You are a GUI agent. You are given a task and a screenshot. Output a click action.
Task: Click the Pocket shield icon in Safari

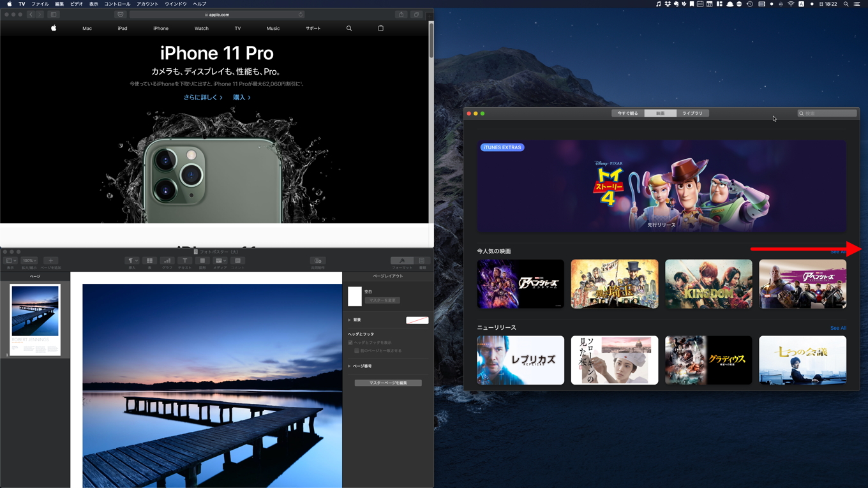click(x=120, y=14)
